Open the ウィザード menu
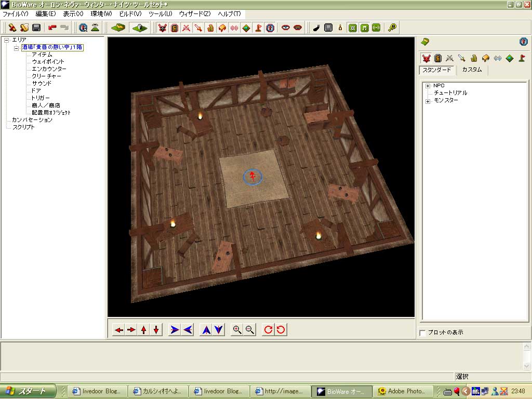The image size is (532, 399). [195, 14]
